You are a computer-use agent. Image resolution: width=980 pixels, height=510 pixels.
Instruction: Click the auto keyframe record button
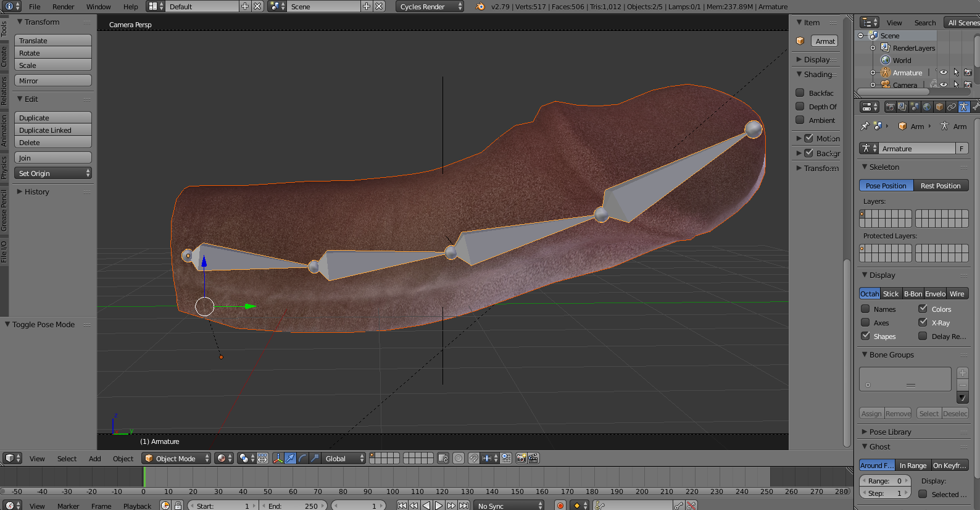tap(560, 506)
